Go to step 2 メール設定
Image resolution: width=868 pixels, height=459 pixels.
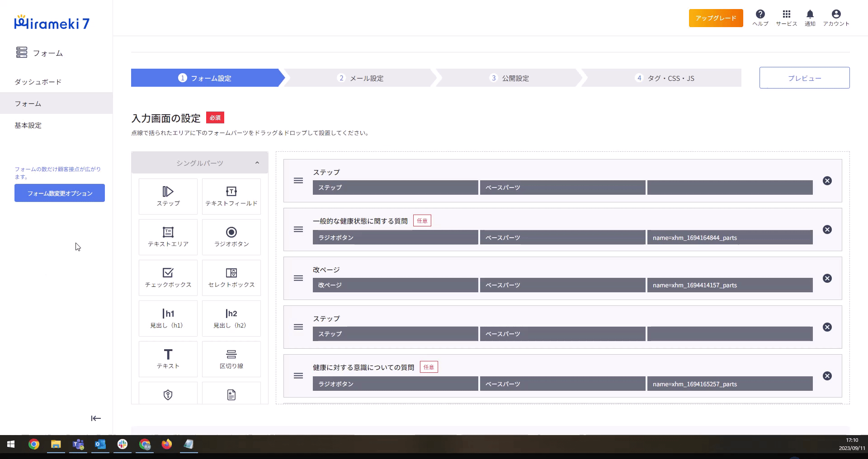coord(360,78)
